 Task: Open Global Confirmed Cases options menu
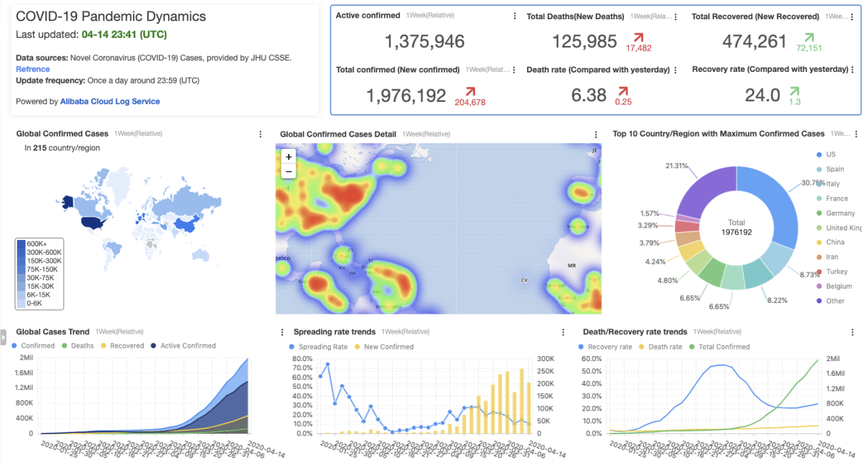coord(260,134)
